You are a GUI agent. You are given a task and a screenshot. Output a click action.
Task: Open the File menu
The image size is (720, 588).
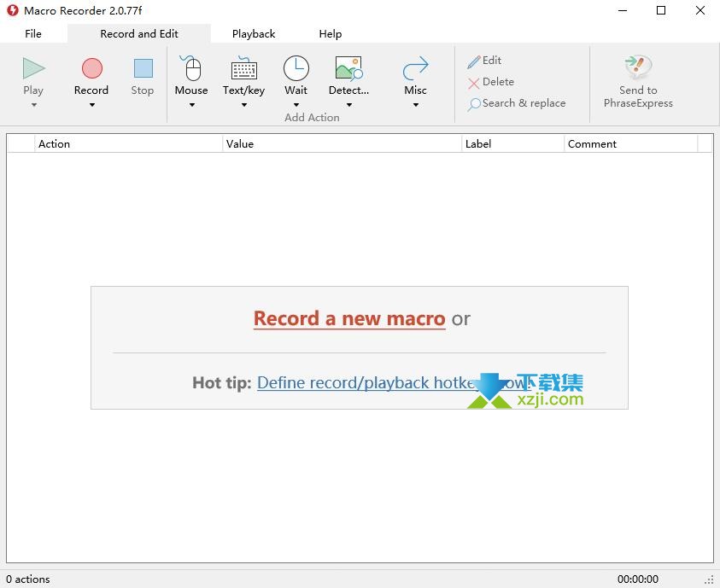click(x=33, y=34)
